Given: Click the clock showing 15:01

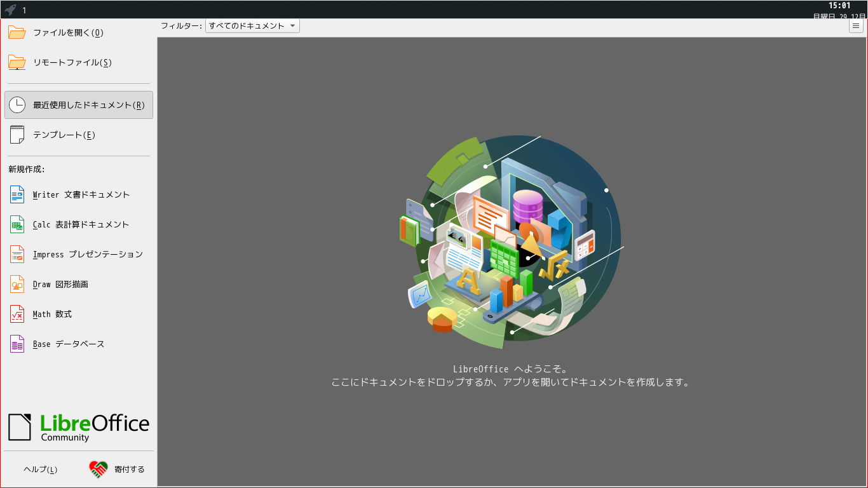Looking at the screenshot, I should click(839, 5).
